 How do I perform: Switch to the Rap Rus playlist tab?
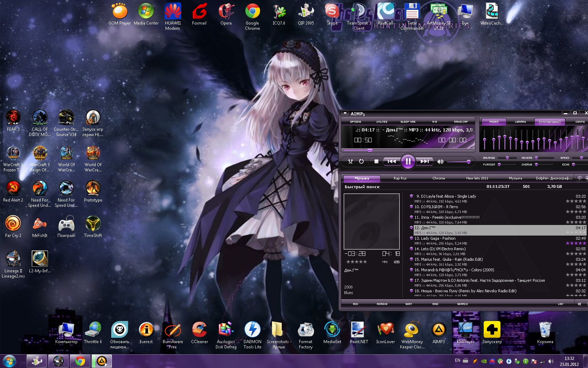tap(400, 178)
